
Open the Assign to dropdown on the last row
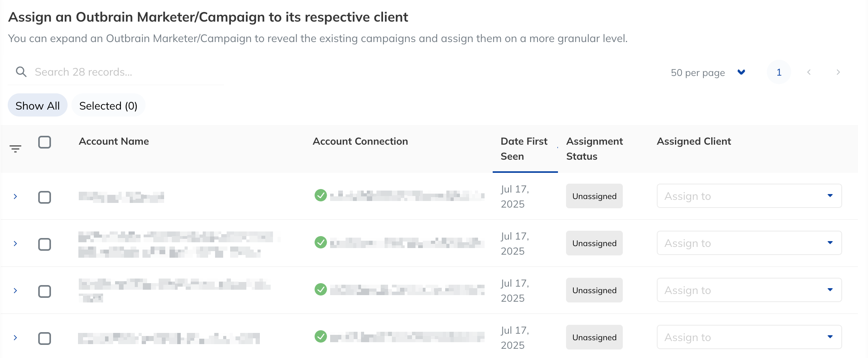[x=749, y=337]
